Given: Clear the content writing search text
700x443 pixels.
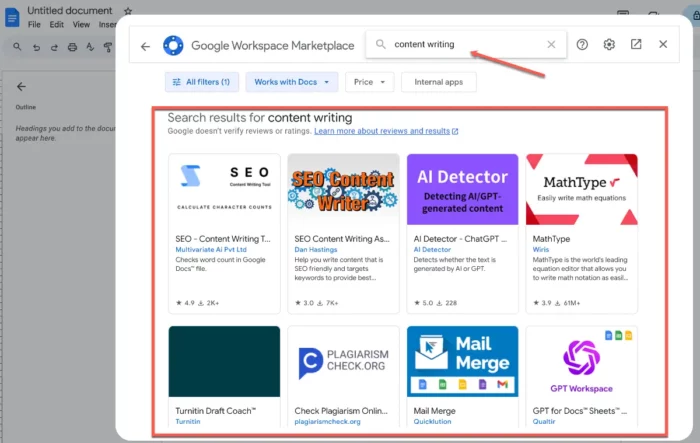Looking at the screenshot, I should pyautogui.click(x=551, y=44).
